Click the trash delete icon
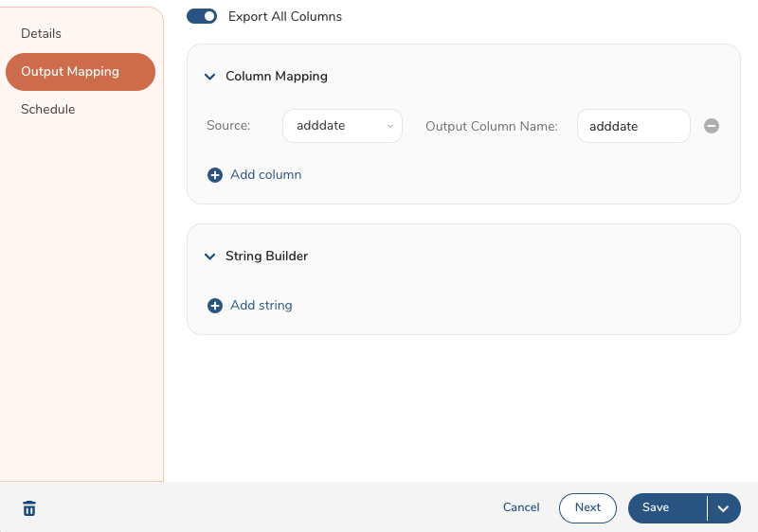 29,508
